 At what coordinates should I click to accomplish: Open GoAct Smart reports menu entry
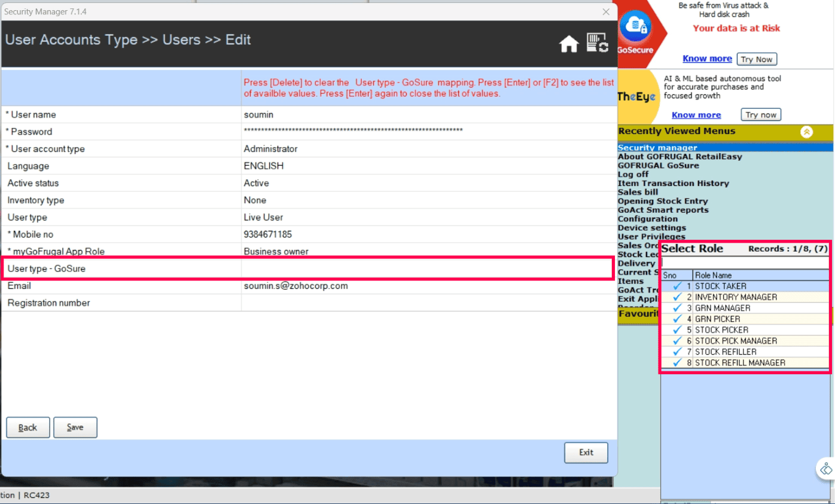(x=663, y=210)
